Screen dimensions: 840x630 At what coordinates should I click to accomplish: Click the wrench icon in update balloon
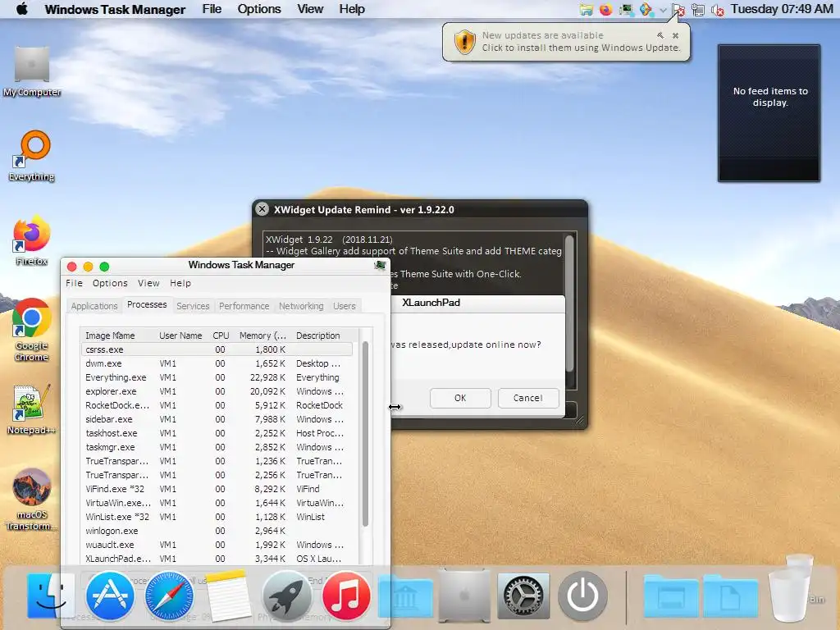click(x=660, y=35)
